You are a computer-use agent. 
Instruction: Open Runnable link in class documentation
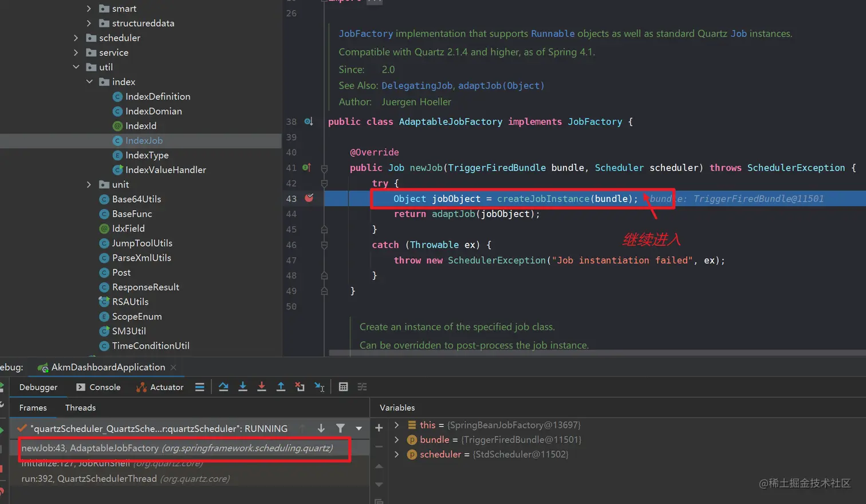pyautogui.click(x=553, y=34)
